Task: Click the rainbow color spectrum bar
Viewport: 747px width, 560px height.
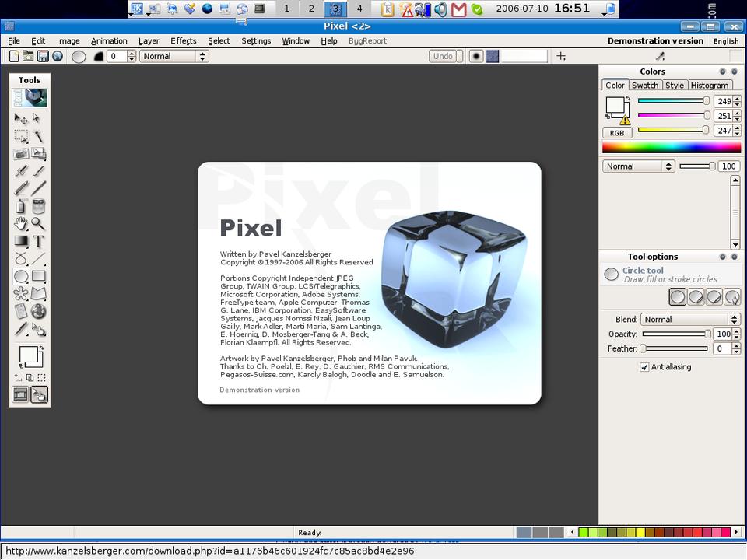Action: [672, 148]
